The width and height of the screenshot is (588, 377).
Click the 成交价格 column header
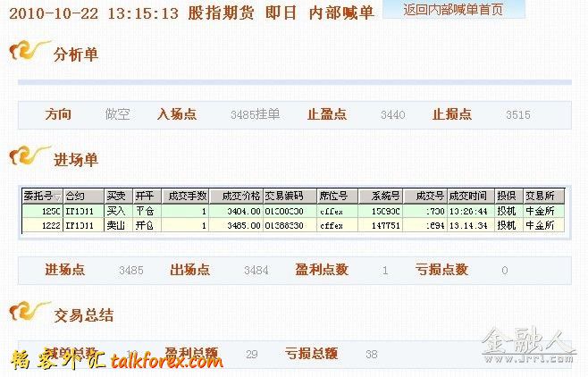click(237, 196)
